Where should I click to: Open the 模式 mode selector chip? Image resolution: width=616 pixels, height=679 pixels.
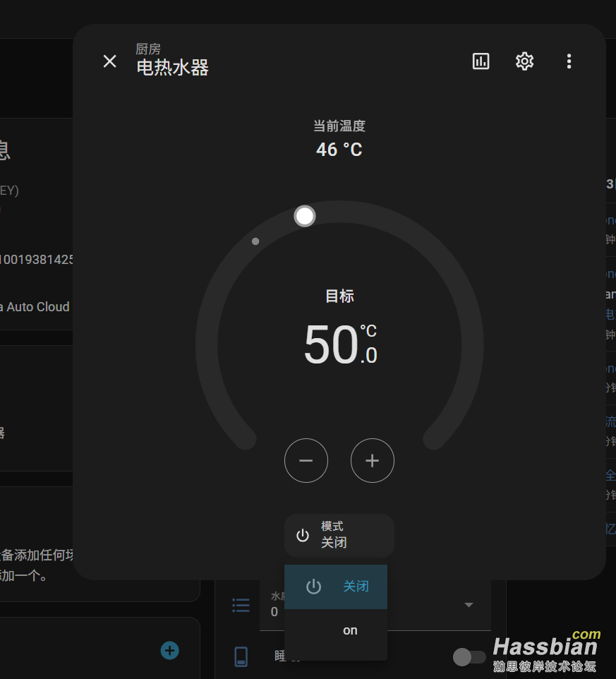click(339, 535)
